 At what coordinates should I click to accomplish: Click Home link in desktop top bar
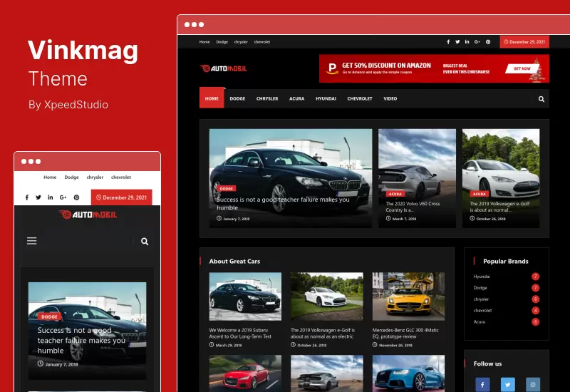204,42
